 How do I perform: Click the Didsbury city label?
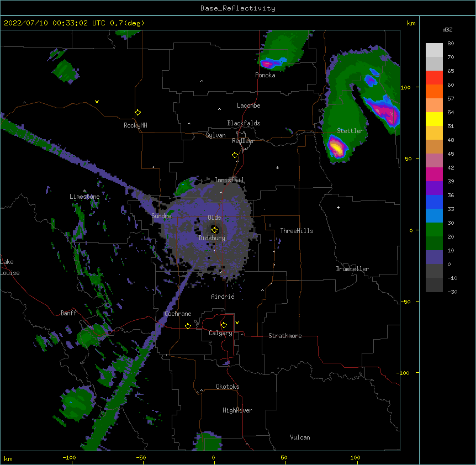(212, 238)
